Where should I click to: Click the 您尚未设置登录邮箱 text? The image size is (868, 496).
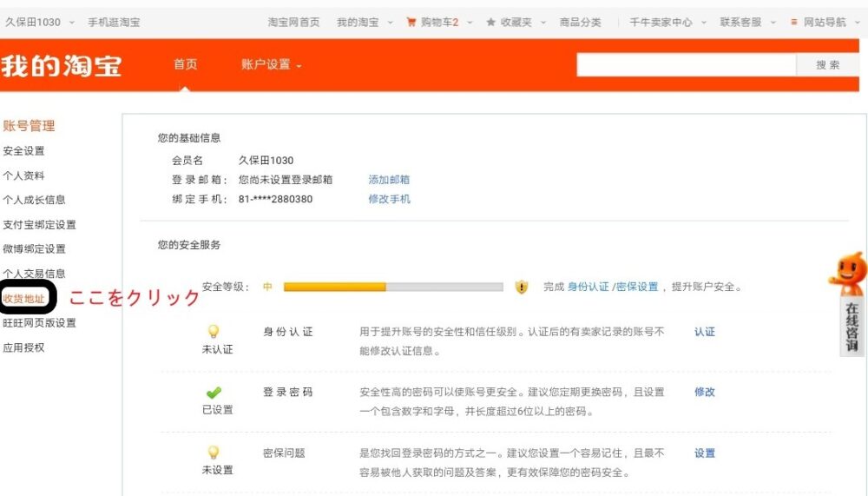click(x=286, y=180)
